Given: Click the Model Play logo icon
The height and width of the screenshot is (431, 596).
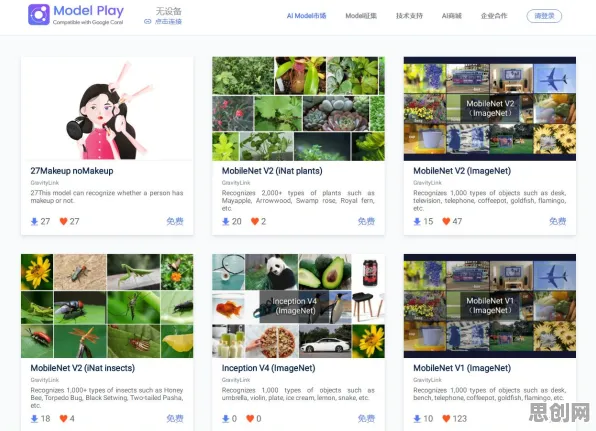Looking at the screenshot, I should pyautogui.click(x=39, y=14).
